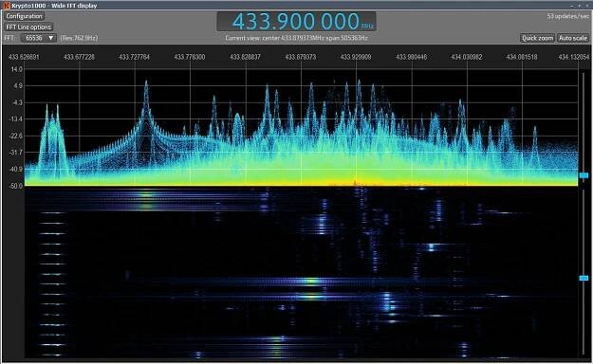
Task: Click the 4.9 level axis label
Action: pyautogui.click(x=18, y=86)
